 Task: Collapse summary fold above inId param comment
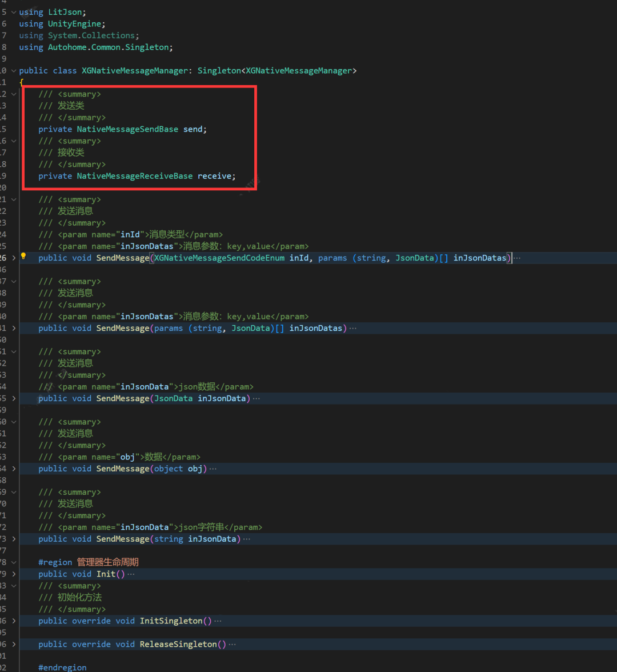(14, 199)
